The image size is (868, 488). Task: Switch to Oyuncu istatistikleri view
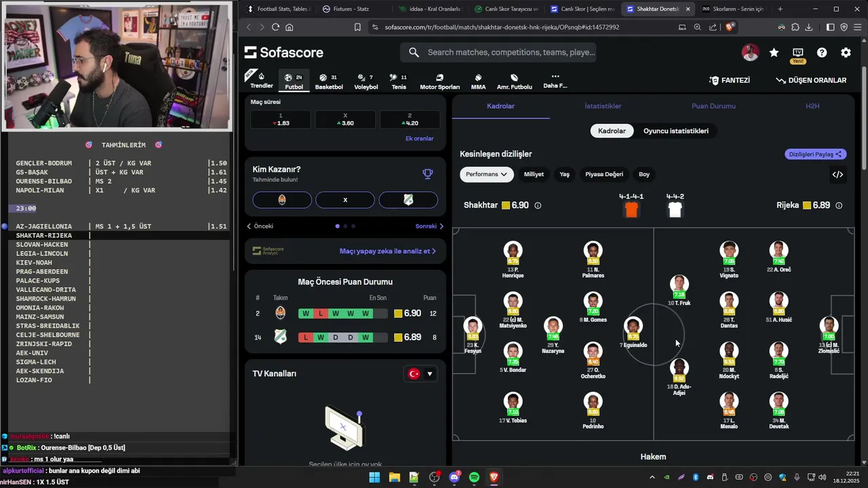[x=676, y=131]
